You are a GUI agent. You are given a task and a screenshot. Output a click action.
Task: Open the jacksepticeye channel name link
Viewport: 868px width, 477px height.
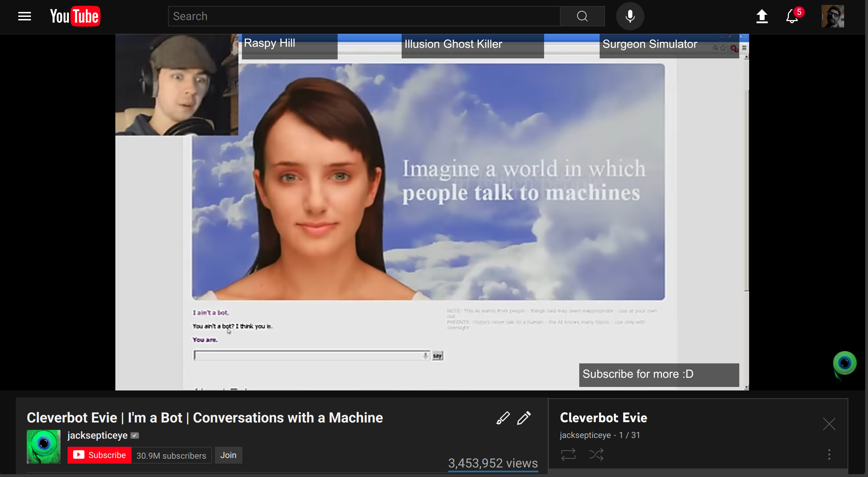point(97,435)
